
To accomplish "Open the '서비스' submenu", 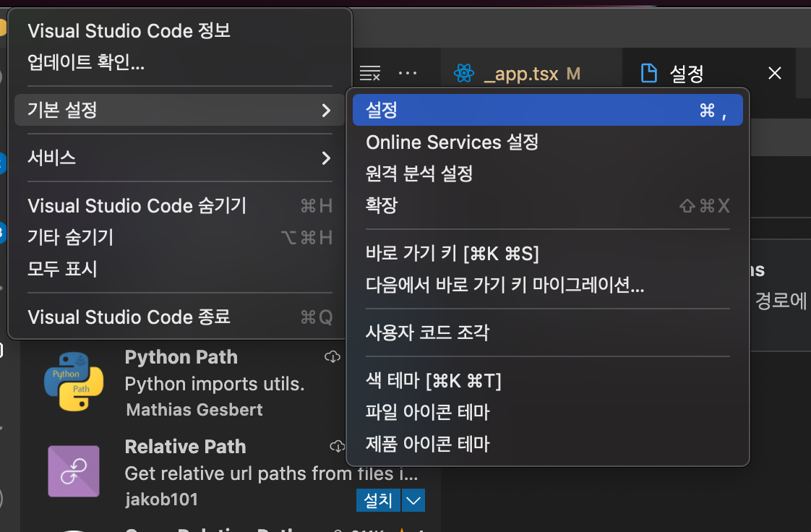I will pyautogui.click(x=179, y=158).
